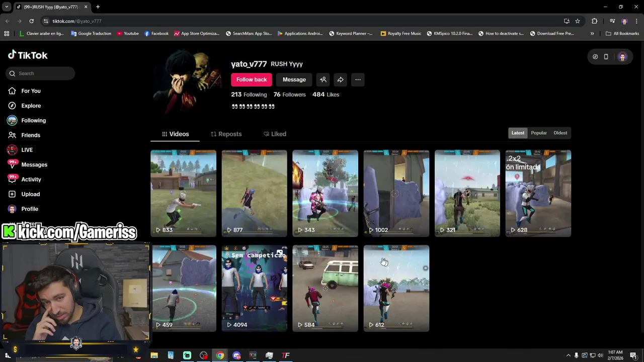Open the Sem campeticao video with 4094 views
644x362 pixels.
(x=254, y=288)
